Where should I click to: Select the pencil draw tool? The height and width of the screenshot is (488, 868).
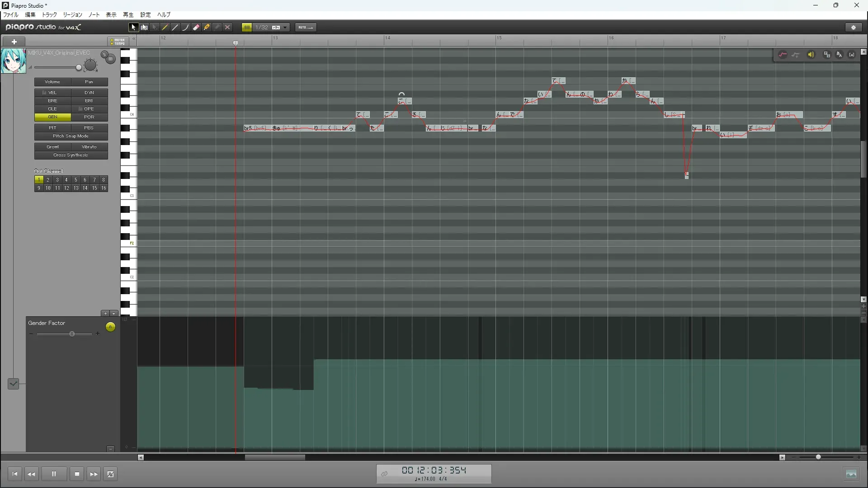click(x=165, y=28)
